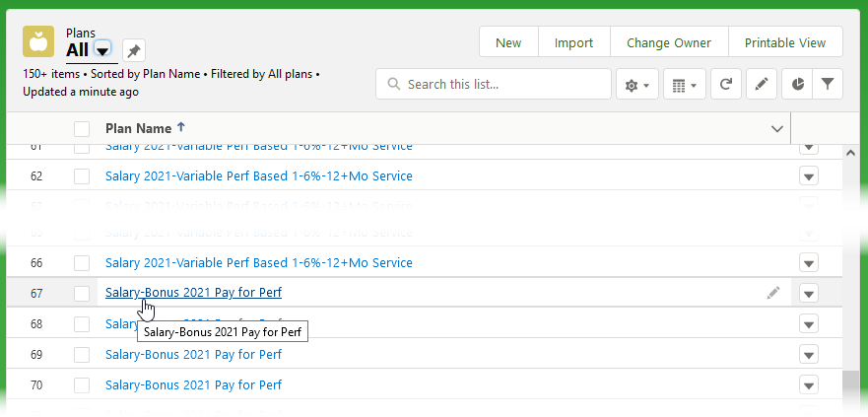Click the pencil edit list icon
868x417 pixels.
point(761,85)
